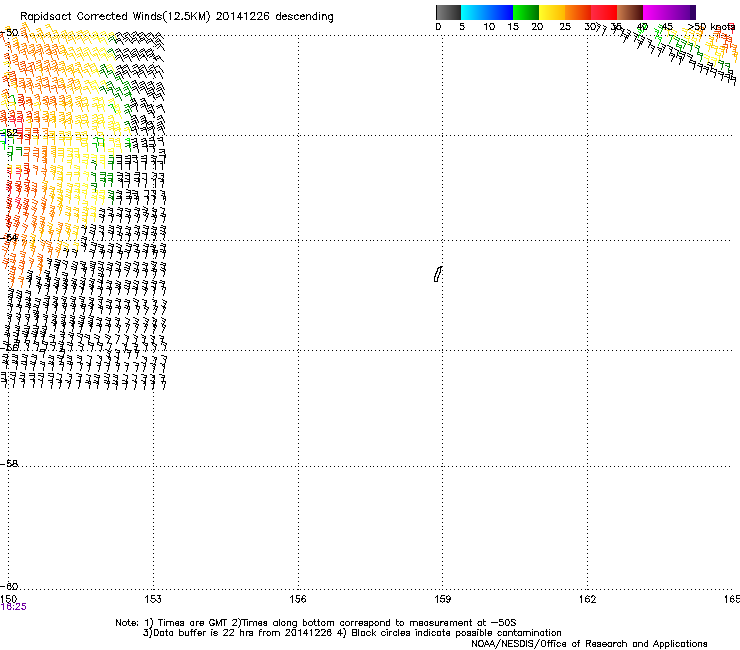Click the '25' label under the color bar
The image size is (740, 650).
tap(565, 27)
